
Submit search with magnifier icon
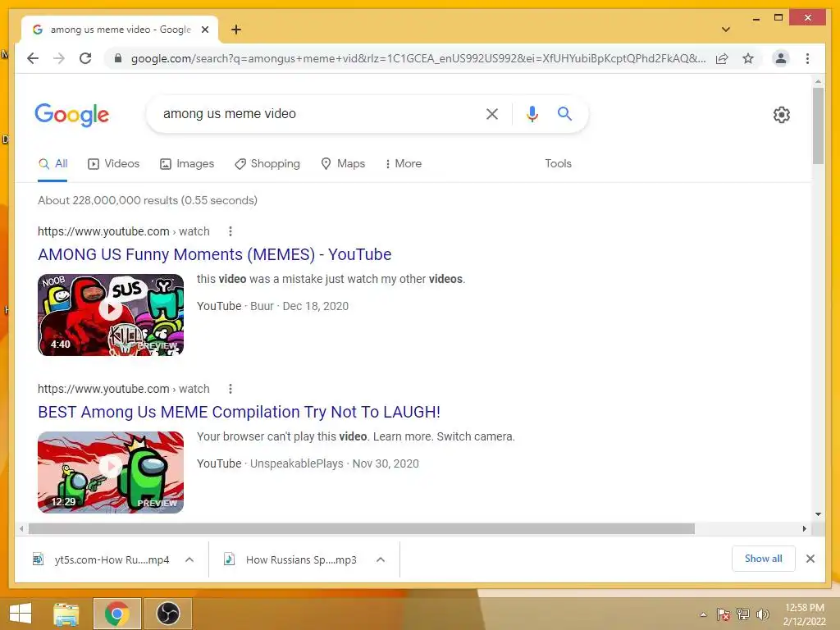564,113
